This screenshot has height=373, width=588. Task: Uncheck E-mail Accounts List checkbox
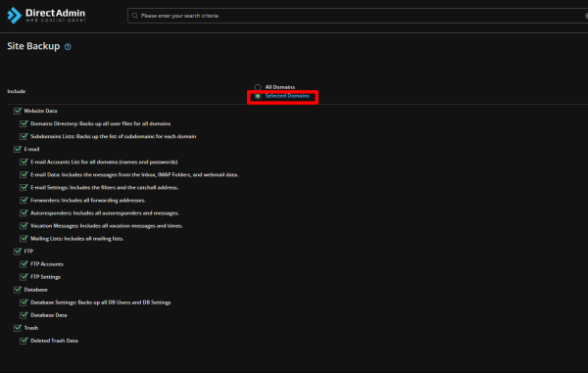(24, 162)
